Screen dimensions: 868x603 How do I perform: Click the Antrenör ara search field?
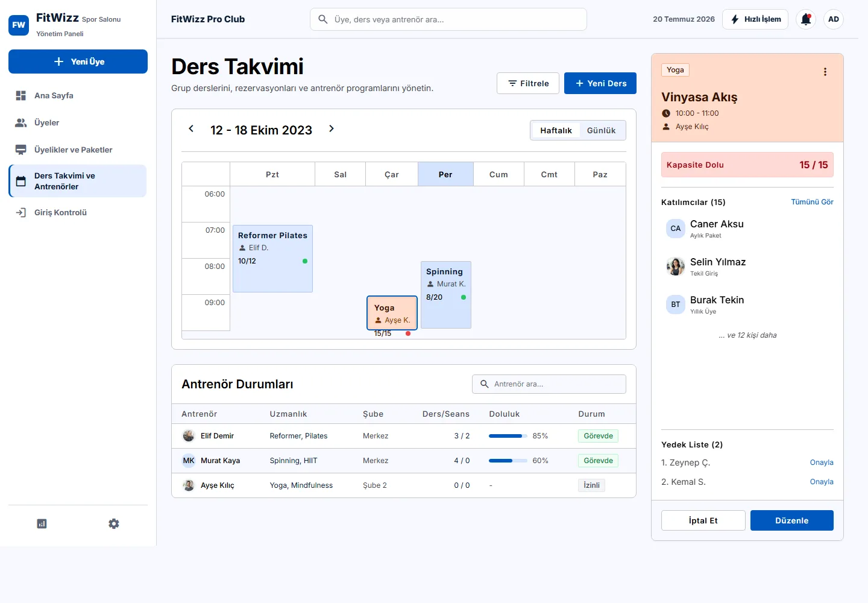pos(549,384)
